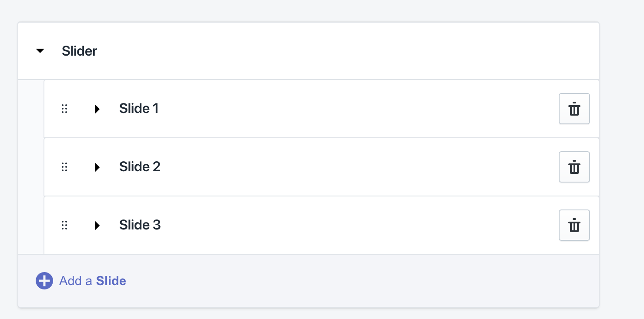This screenshot has width=644, height=319.
Task: Click the plus icon to add a slide
Action: click(44, 281)
